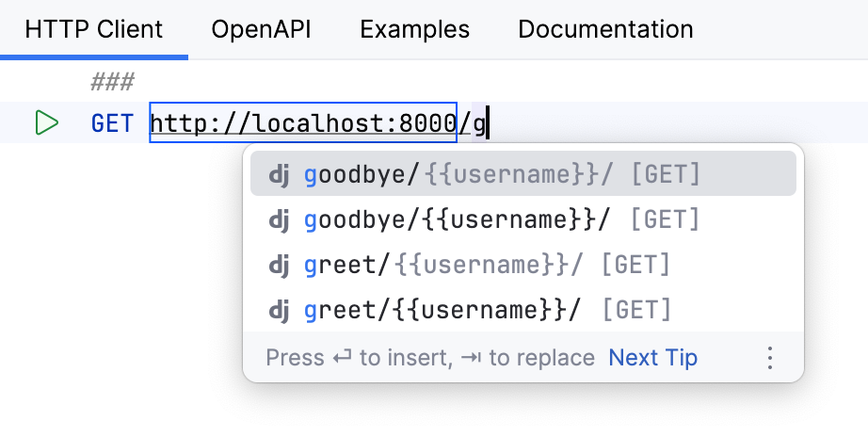Run the GET request with the green play icon
The height and width of the screenshot is (437, 868).
pos(46,123)
